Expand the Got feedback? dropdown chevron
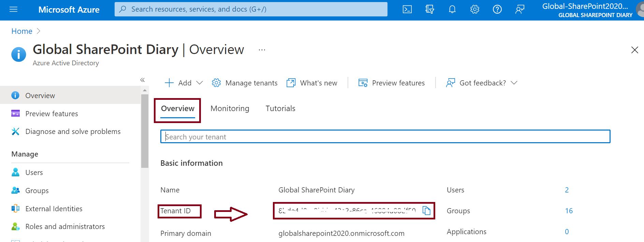Image resolution: width=644 pixels, height=242 pixels. (x=514, y=83)
